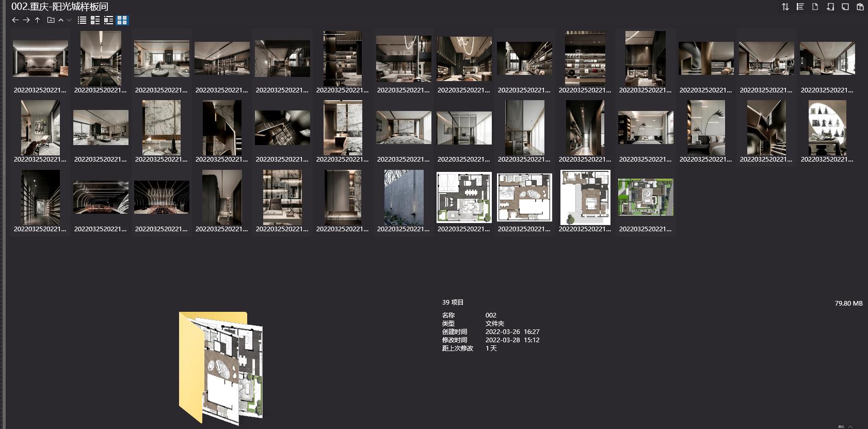Click the new file dashed-page icon
Image resolution: width=868 pixels, height=429 pixels.
click(x=815, y=7)
